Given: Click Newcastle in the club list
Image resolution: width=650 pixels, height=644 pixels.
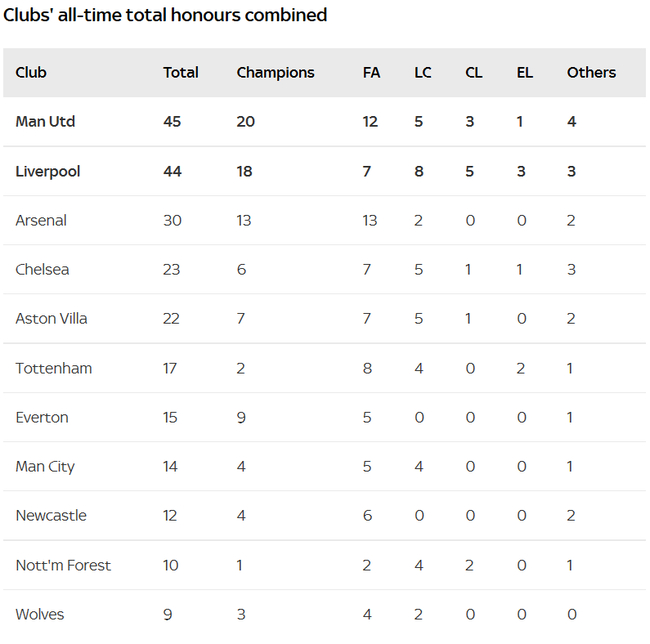Looking at the screenshot, I should [x=51, y=516].
